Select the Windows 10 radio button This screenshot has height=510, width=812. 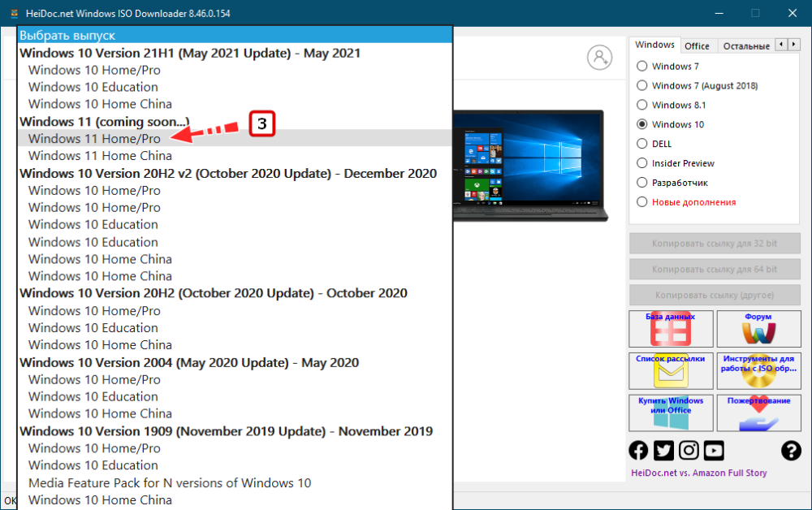(x=642, y=124)
